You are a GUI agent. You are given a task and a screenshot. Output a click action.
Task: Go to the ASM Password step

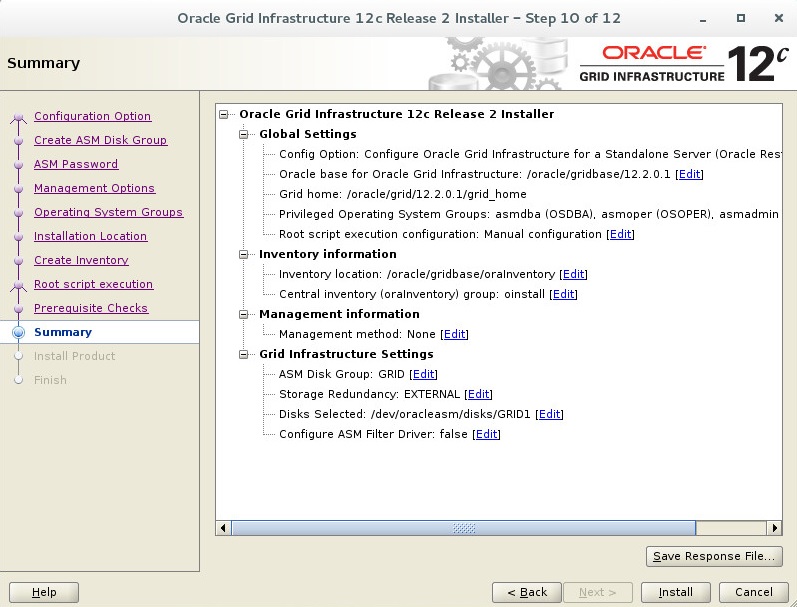[x=76, y=164]
